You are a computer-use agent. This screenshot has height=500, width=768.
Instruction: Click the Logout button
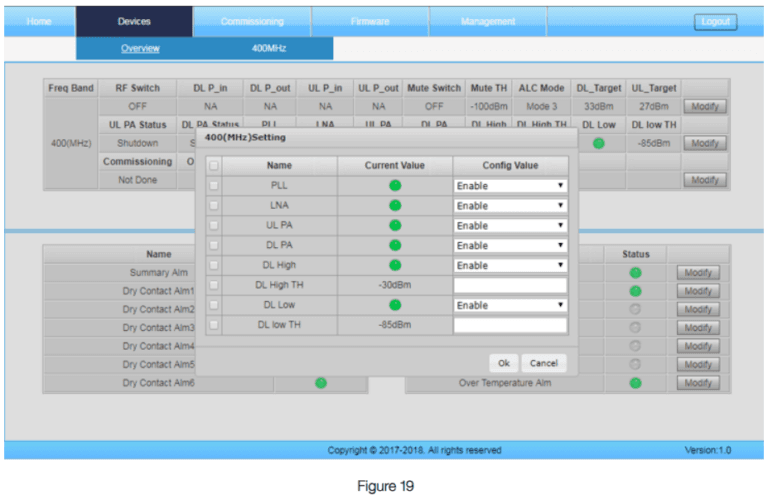tap(715, 22)
